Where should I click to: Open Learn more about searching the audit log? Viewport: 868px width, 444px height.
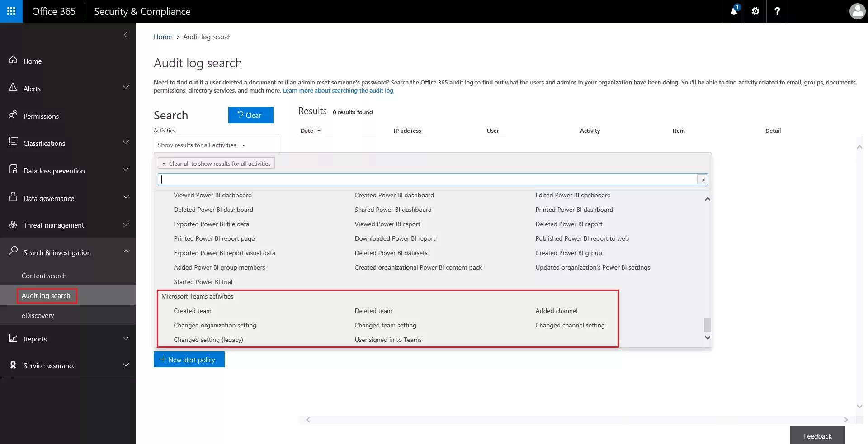338,90
